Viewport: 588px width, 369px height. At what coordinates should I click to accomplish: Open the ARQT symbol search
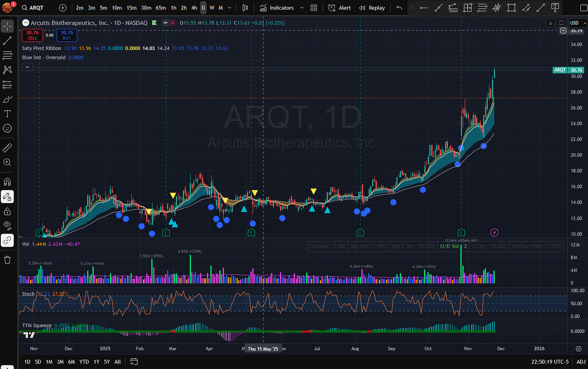(x=32, y=8)
